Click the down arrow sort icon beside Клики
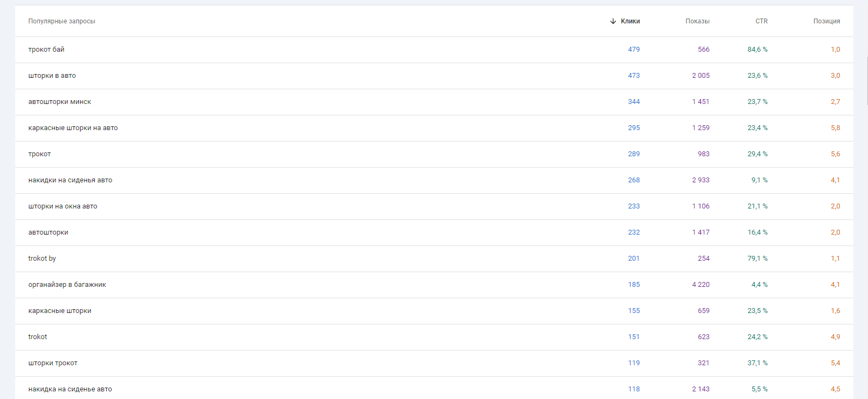 pyautogui.click(x=613, y=21)
